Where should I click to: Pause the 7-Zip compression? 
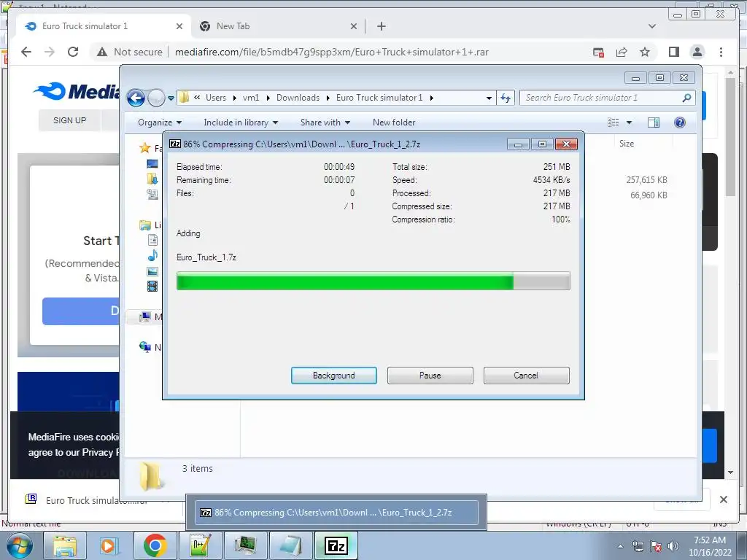tap(430, 376)
